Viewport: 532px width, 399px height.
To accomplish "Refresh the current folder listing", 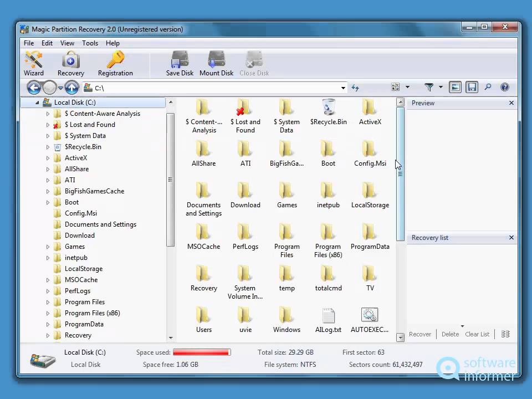I will pyautogui.click(x=355, y=88).
